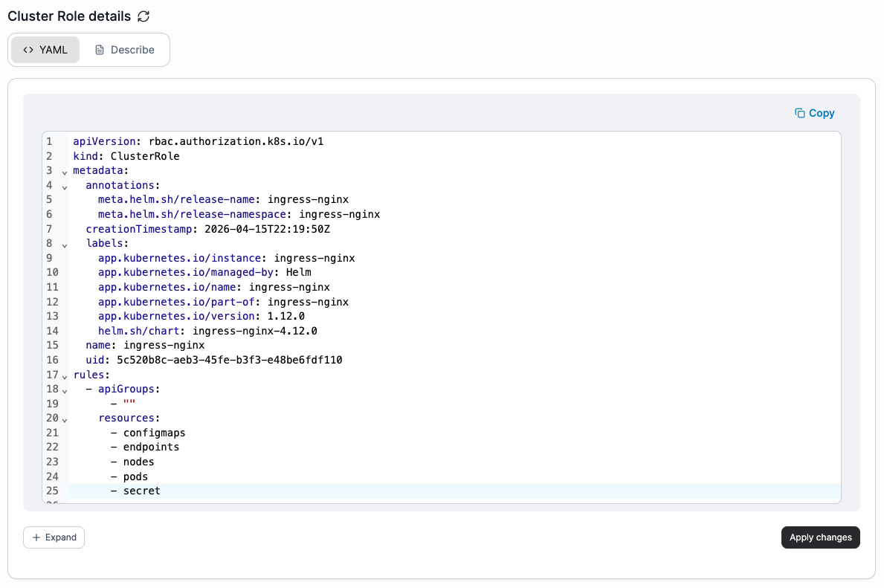Screen dimensions: 884x588
Task: Click on the ClusterRole kind value
Action: [x=145, y=156]
